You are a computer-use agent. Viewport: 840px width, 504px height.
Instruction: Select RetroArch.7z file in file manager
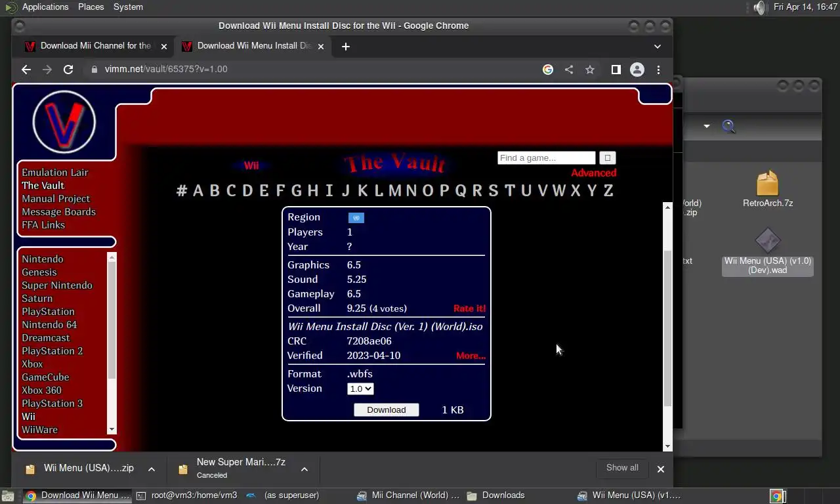768,189
